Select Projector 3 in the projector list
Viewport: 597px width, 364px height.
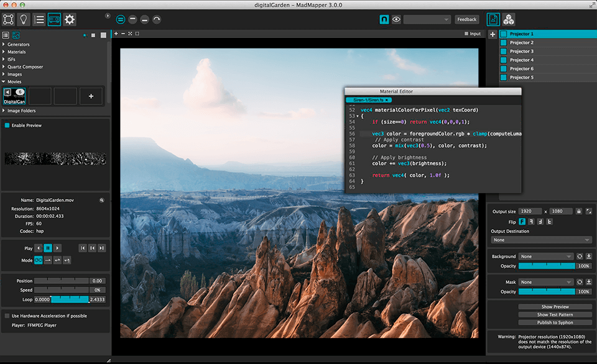(x=521, y=52)
